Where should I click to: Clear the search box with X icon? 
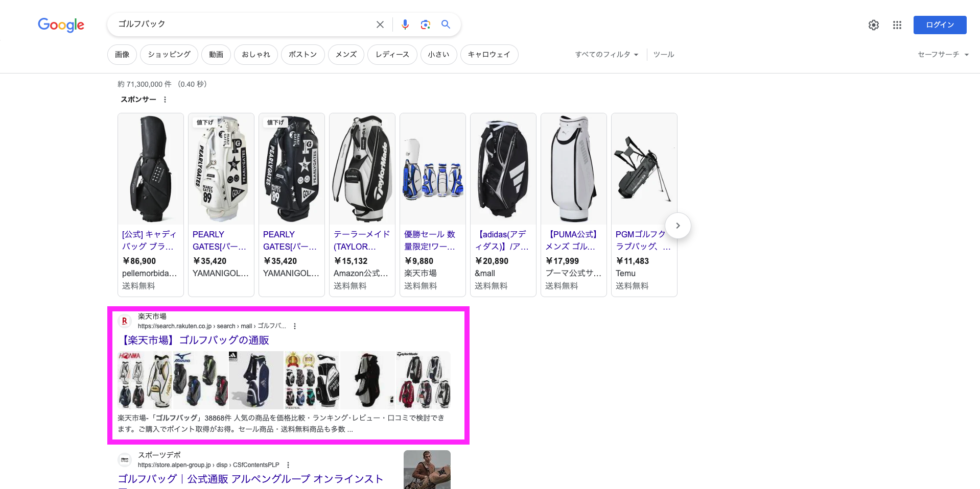pos(380,25)
